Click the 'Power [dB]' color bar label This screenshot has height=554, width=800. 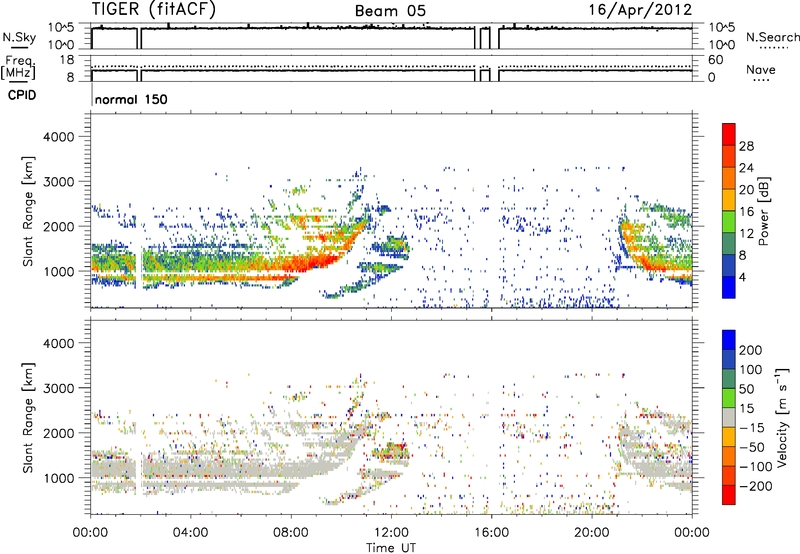pyautogui.click(x=763, y=211)
